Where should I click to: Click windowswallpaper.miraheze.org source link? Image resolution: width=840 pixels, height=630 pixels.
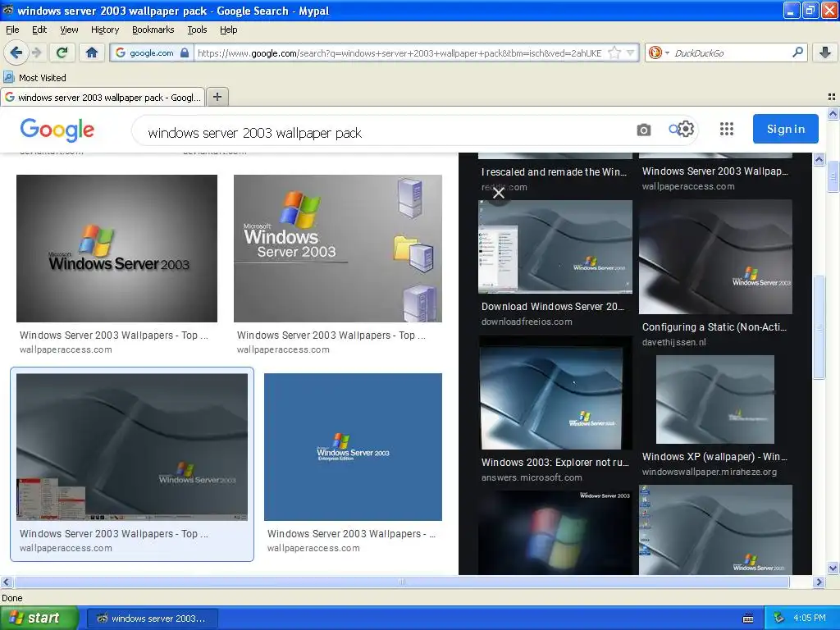click(710, 472)
